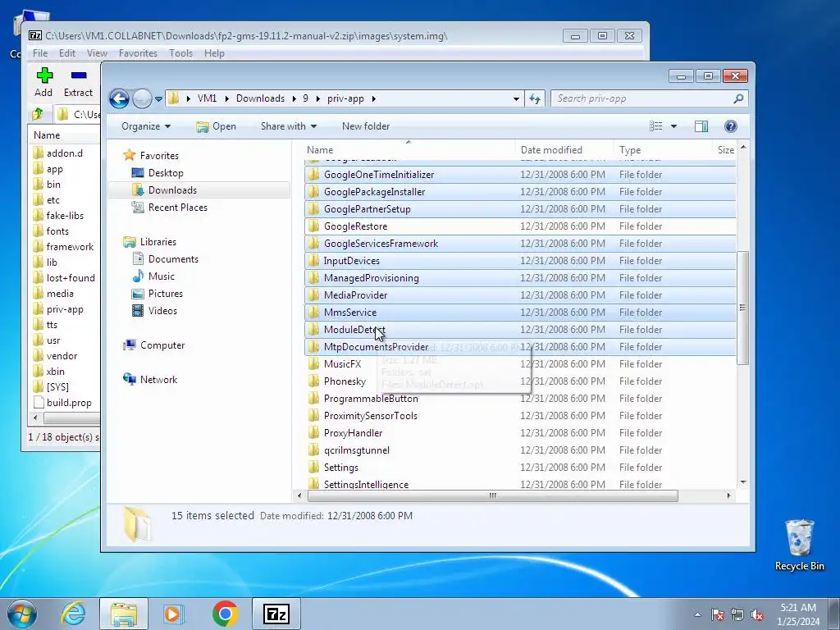Open the Explorer help button

tap(730, 126)
